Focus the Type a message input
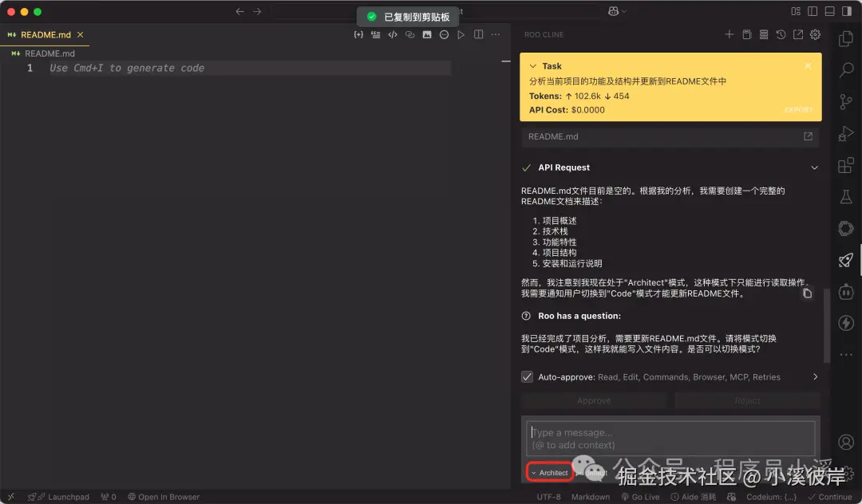Image resolution: width=862 pixels, height=504 pixels. 670,439
